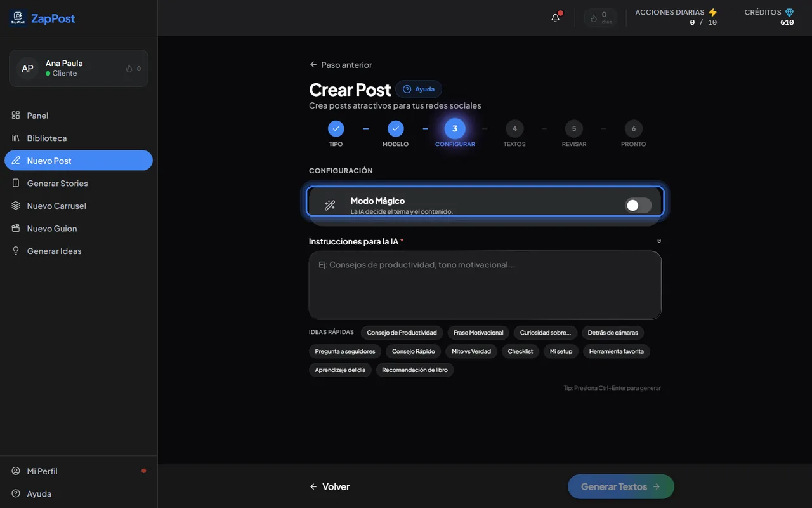Open Biblioteca in the sidebar
The width and height of the screenshot is (812, 508).
coord(79,138)
